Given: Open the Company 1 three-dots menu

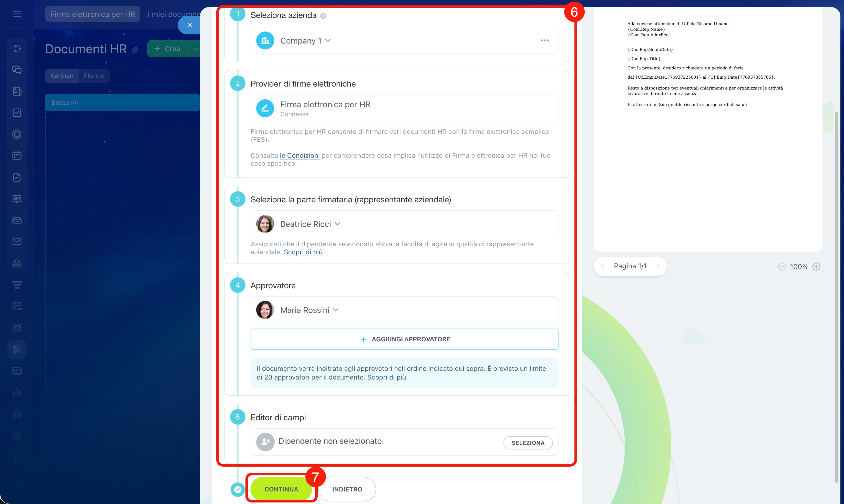Looking at the screenshot, I should pyautogui.click(x=544, y=40).
